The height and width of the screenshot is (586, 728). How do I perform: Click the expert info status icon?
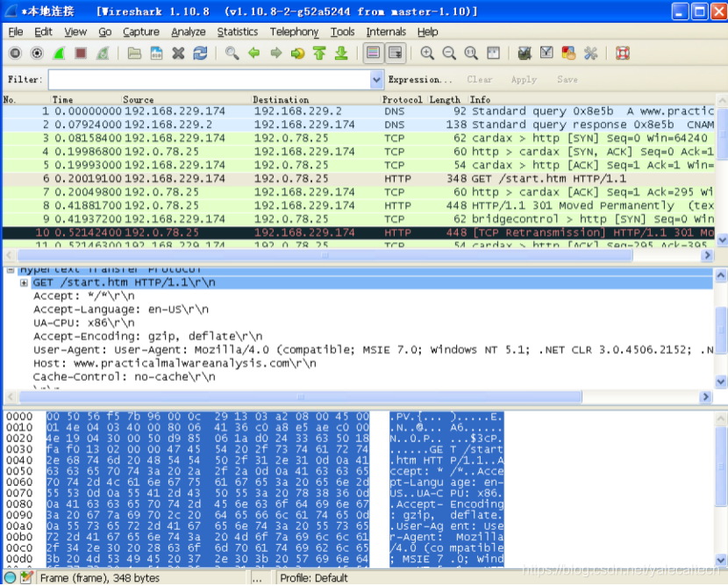[x=11, y=577]
